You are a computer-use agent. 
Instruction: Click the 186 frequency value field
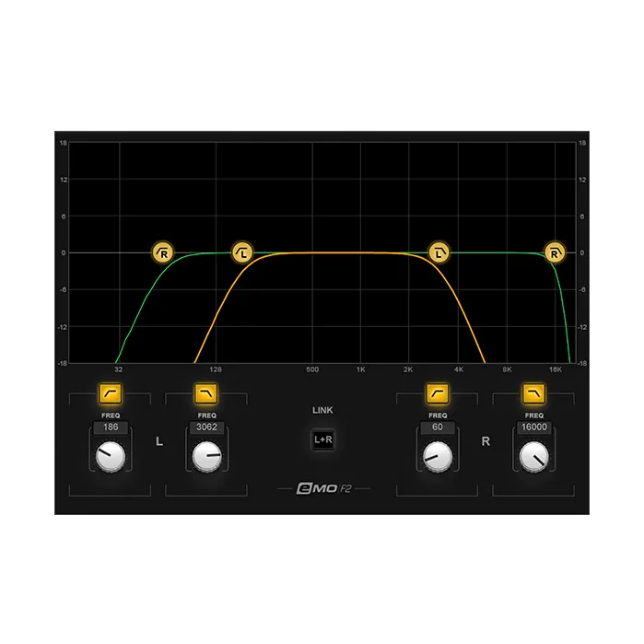coord(111,427)
